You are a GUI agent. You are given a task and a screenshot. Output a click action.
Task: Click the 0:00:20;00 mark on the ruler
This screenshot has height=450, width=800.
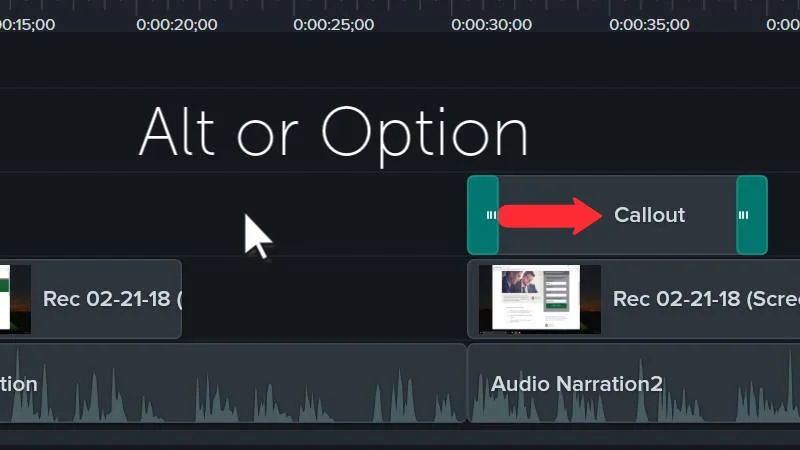point(177,24)
